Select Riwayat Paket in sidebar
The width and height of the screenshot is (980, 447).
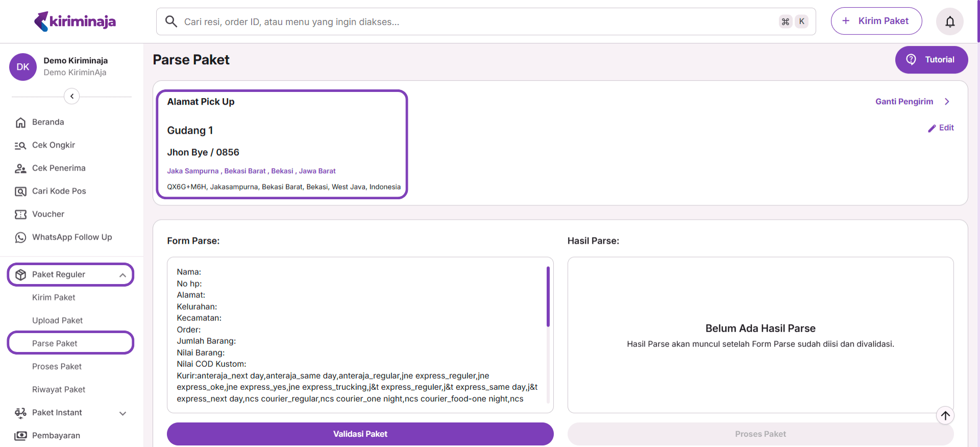(59, 389)
